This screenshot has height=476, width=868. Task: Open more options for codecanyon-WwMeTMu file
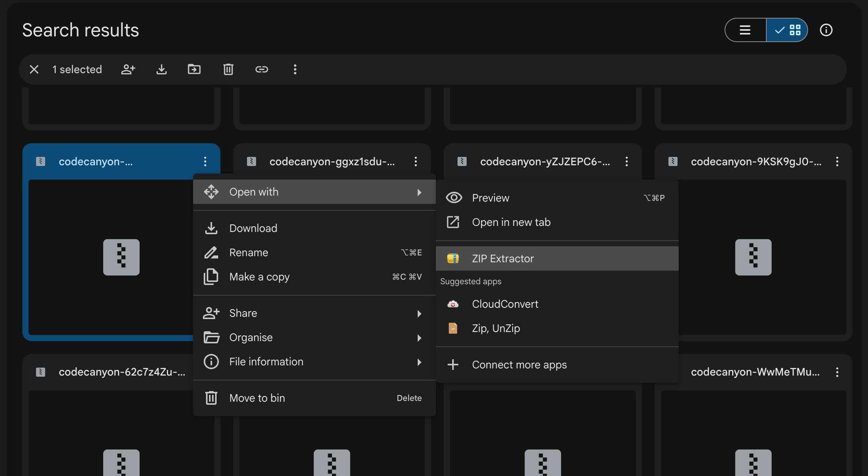[x=837, y=372]
